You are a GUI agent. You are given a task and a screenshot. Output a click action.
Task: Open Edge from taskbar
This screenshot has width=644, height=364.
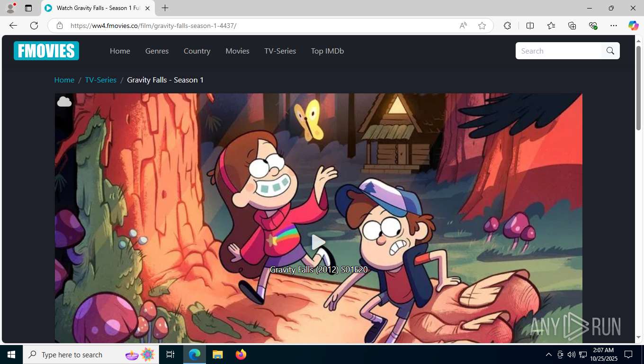tap(195, 355)
